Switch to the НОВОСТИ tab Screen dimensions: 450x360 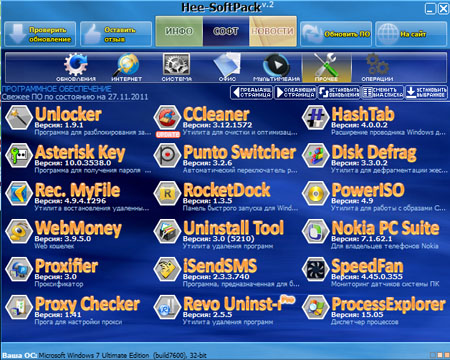click(273, 31)
